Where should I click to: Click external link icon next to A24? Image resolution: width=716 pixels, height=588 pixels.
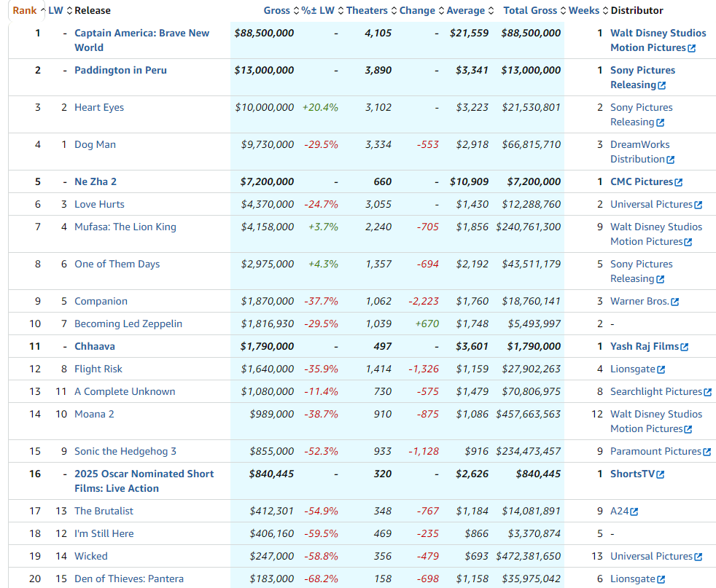634,511
